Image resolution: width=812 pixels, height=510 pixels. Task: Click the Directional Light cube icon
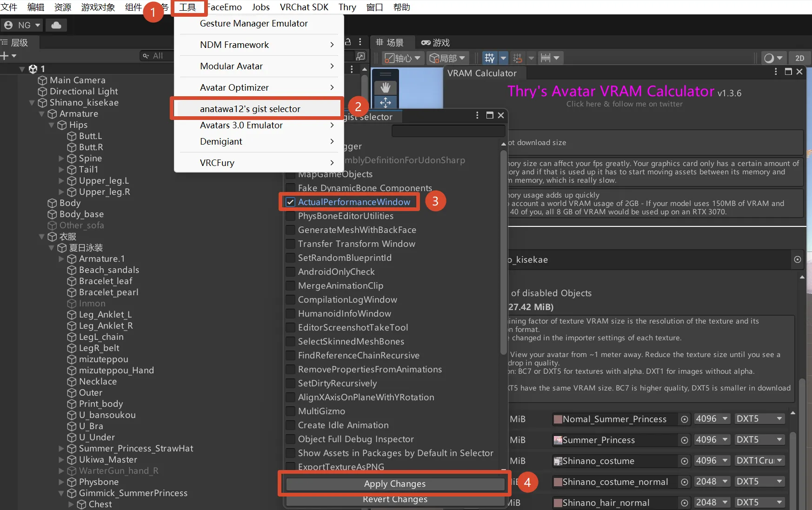(42, 92)
